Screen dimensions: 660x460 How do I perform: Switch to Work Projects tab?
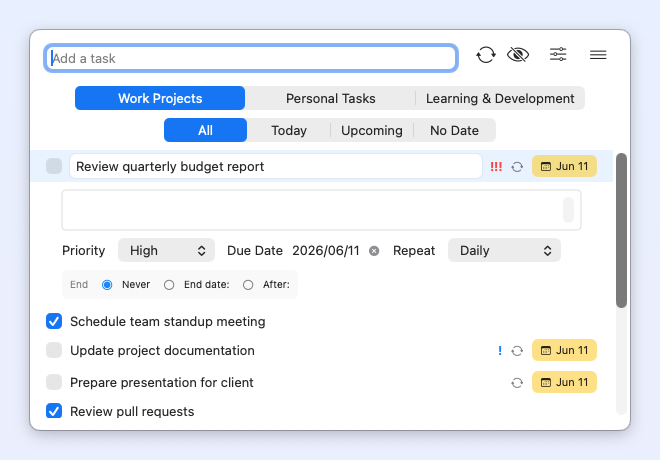[160, 98]
